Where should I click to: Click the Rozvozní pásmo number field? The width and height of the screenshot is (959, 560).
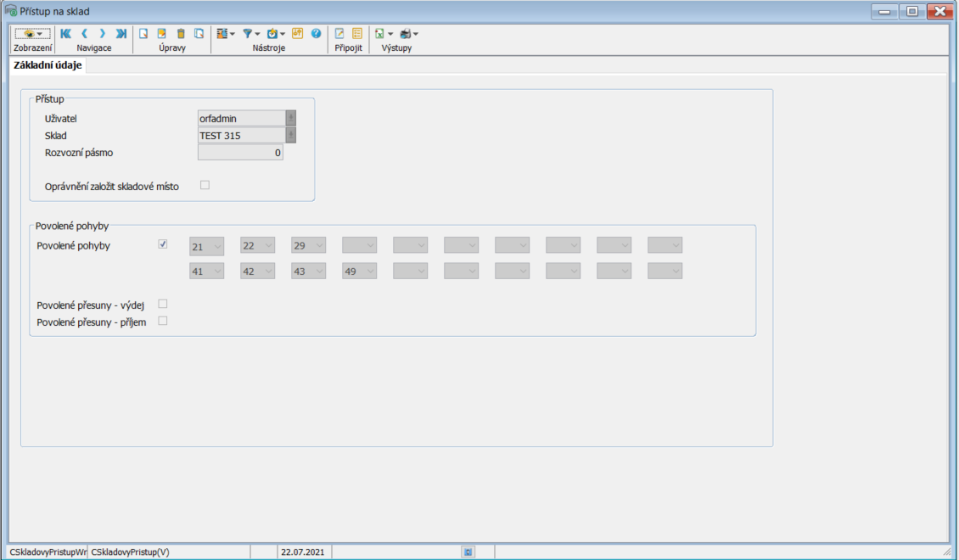[240, 153]
